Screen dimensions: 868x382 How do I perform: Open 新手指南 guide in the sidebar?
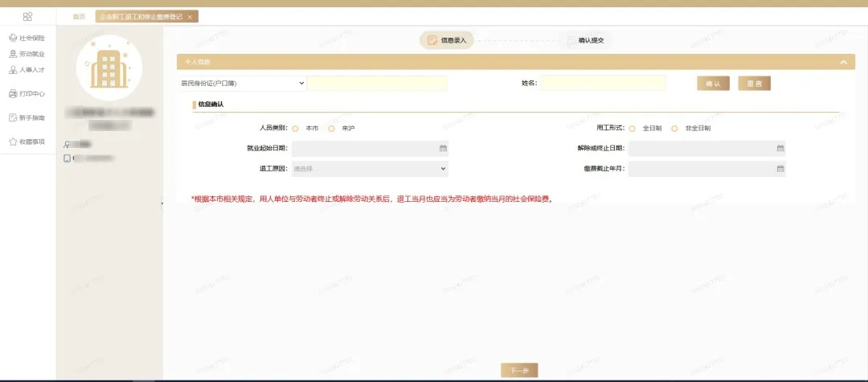[27, 117]
